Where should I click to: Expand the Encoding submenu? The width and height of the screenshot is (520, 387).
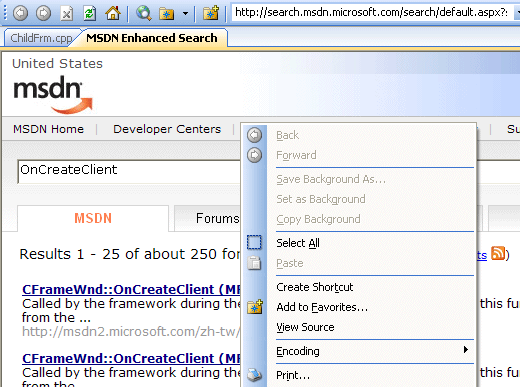tap(360, 351)
